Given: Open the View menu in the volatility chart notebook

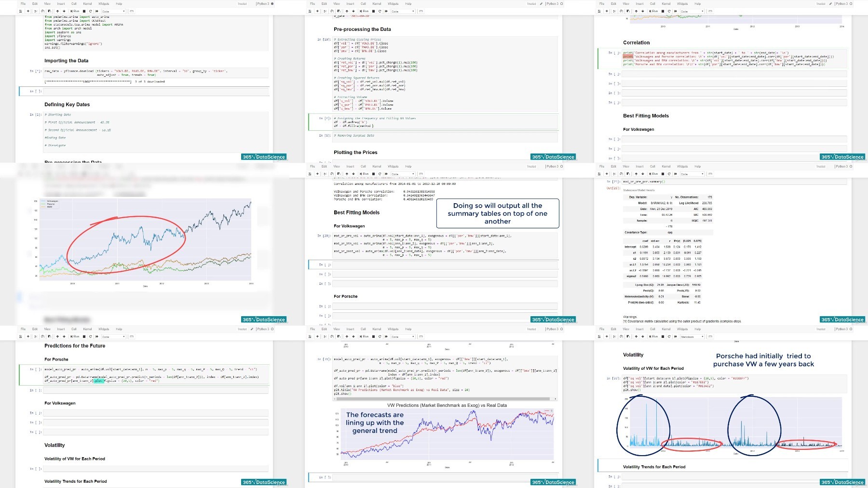Looking at the screenshot, I should [x=626, y=329].
